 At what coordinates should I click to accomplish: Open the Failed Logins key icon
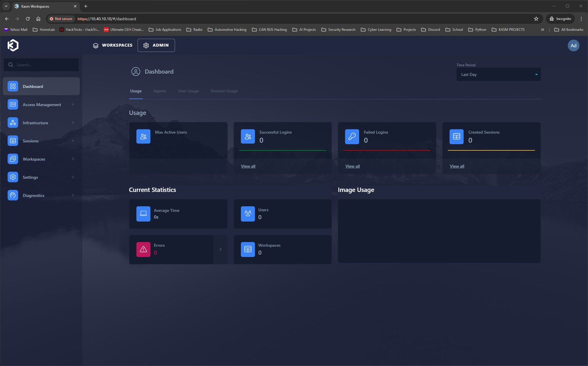coord(352,136)
